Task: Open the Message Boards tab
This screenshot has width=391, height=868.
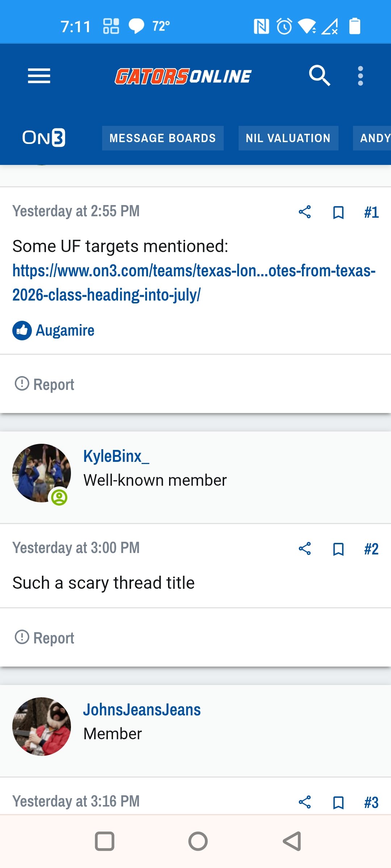Action: point(163,138)
